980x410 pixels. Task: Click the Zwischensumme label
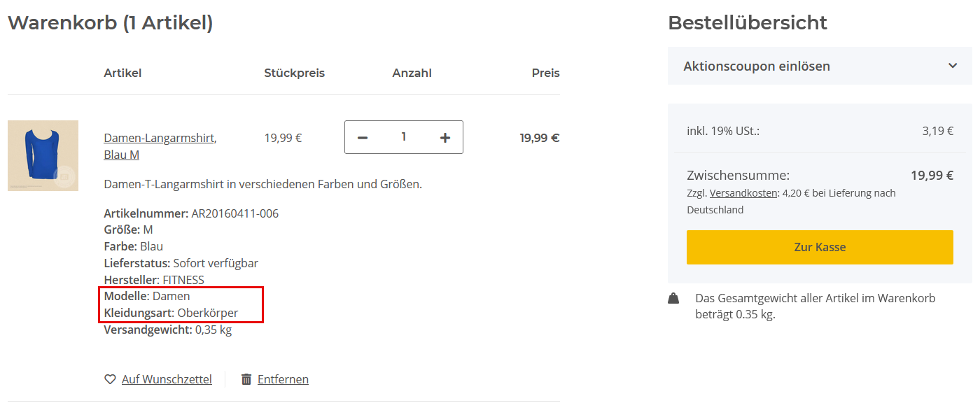click(x=738, y=175)
